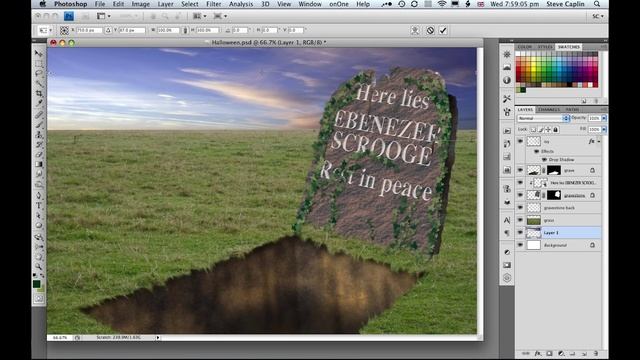Select the Healing Brush tool
The height and width of the screenshot is (360, 640).
tap(39, 114)
